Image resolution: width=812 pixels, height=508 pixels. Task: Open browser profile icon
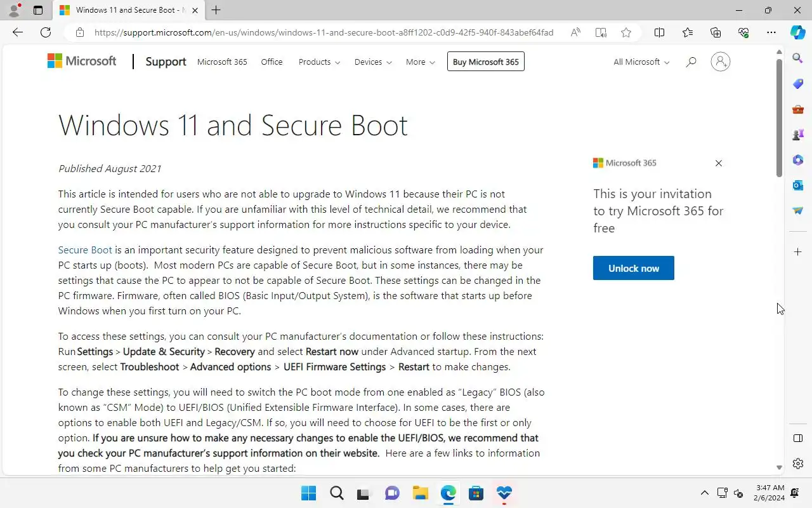pos(14,10)
